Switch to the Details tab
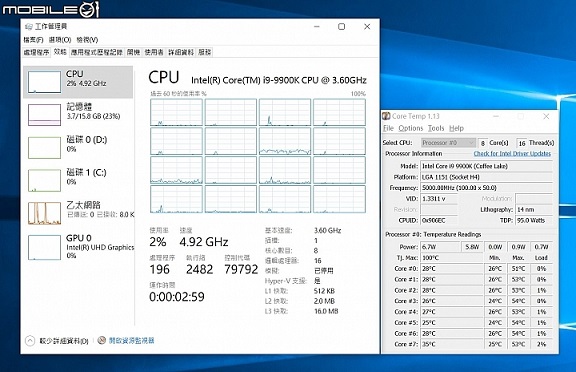 tap(181, 52)
